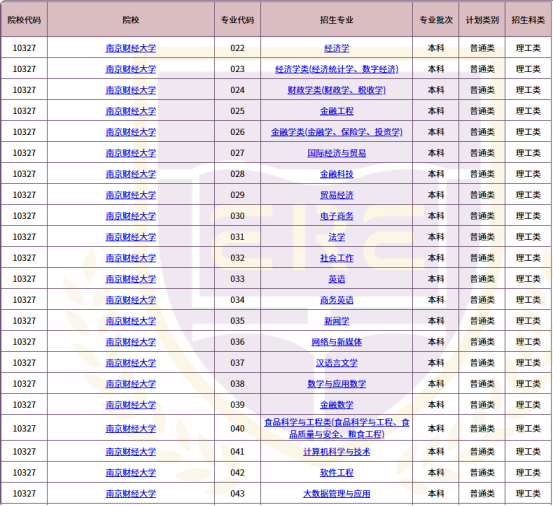Click 本科 cell in the 新闻学 row

(x=436, y=321)
